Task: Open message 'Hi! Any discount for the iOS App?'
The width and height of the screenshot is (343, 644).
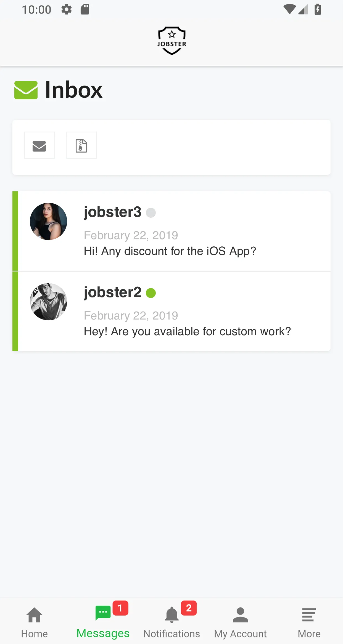Action: tap(170, 251)
